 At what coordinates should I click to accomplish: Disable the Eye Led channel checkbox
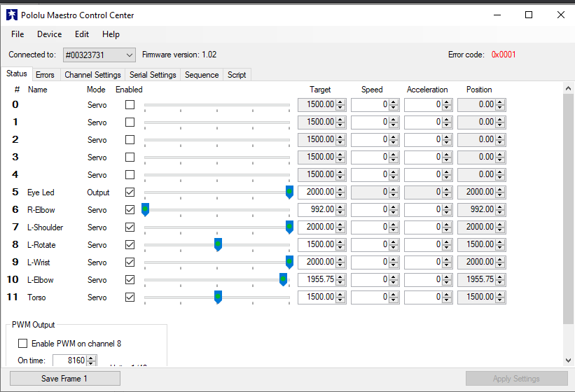pyautogui.click(x=130, y=192)
